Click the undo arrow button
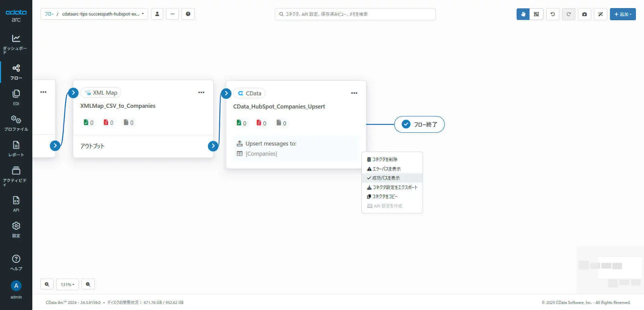 tap(553, 14)
